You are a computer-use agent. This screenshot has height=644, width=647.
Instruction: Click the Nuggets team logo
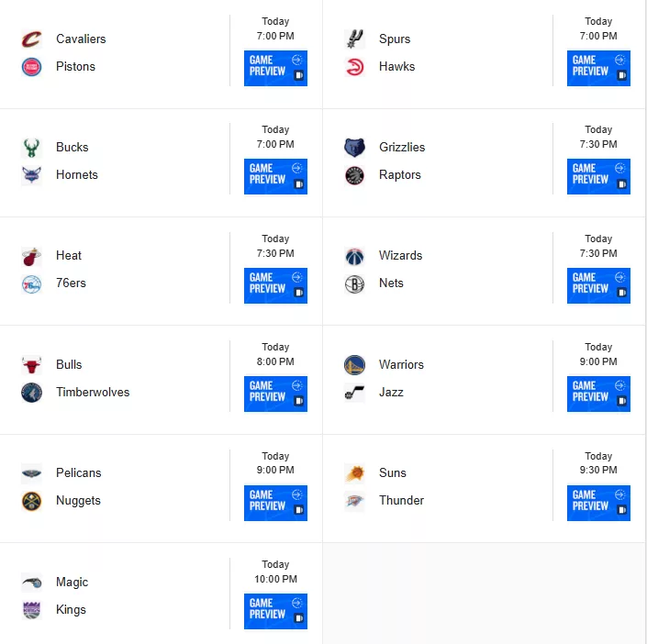(31, 501)
